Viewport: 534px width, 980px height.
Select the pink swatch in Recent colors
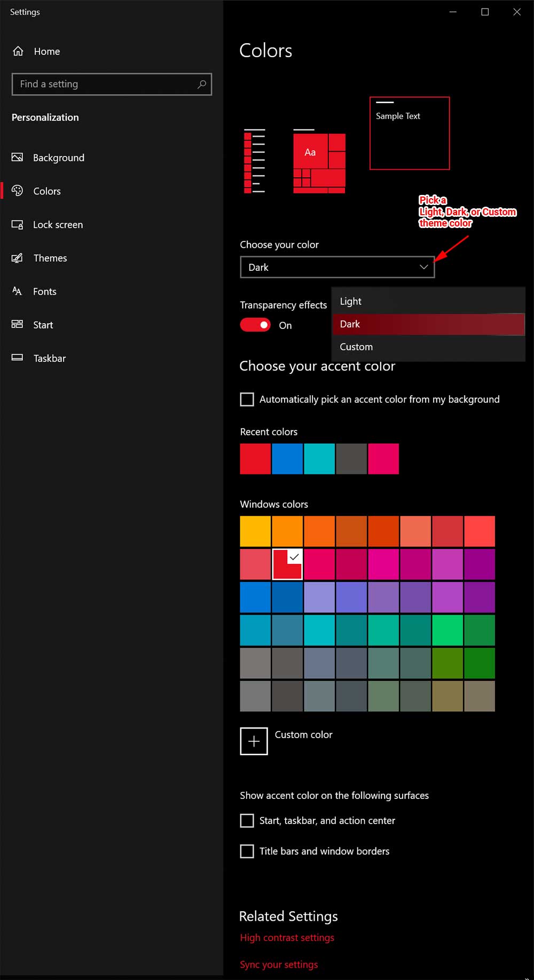click(x=383, y=459)
